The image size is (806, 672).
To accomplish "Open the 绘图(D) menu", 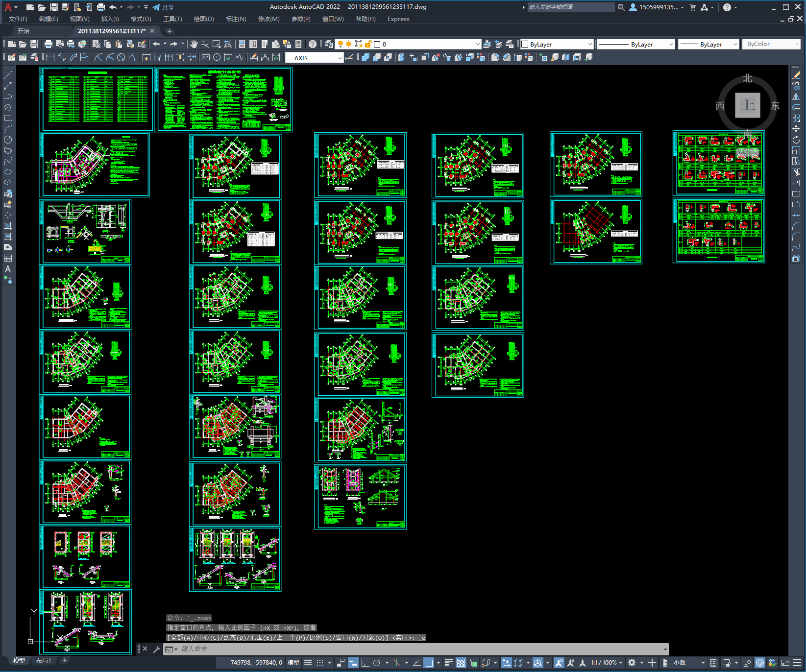I will [x=204, y=19].
